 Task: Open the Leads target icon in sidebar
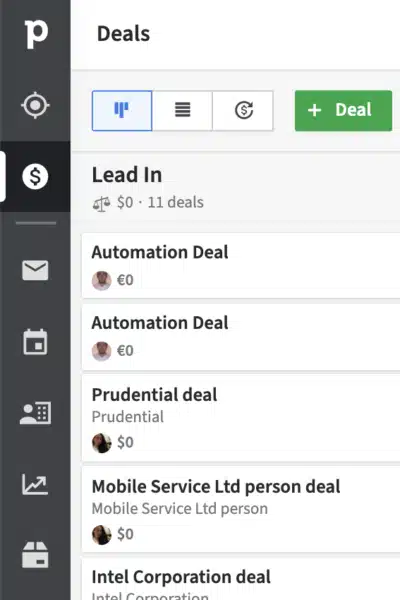click(35, 105)
